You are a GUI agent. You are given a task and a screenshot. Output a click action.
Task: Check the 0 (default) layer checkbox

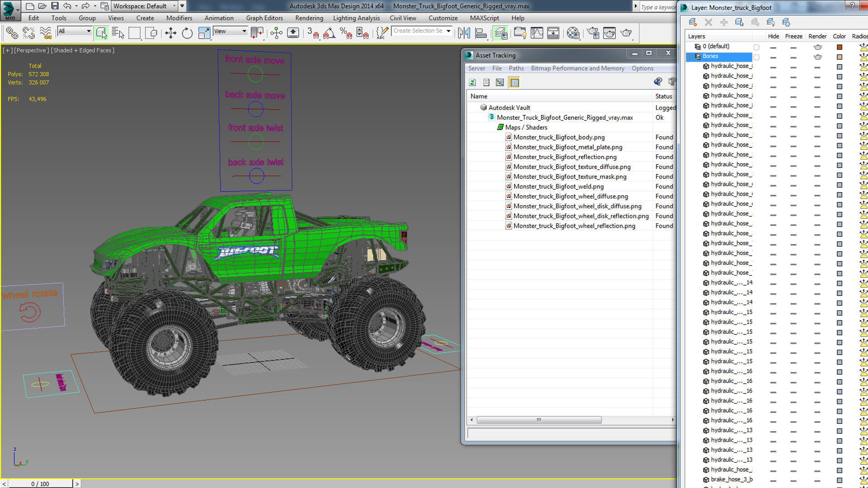pos(756,47)
